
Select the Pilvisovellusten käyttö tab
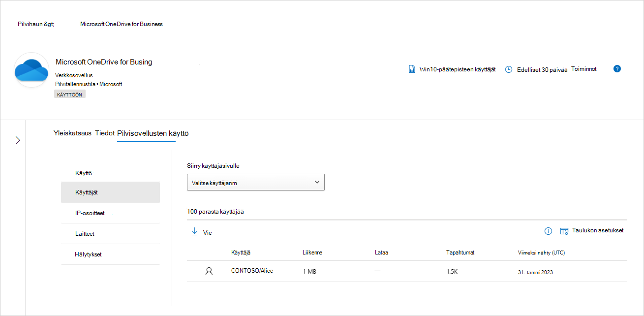153,133
